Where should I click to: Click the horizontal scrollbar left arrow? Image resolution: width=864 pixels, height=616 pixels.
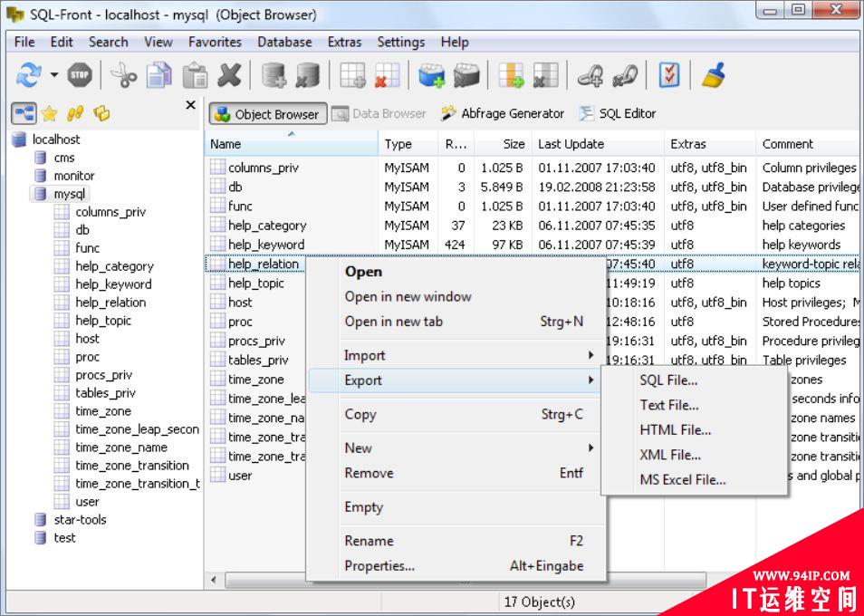pyautogui.click(x=214, y=580)
